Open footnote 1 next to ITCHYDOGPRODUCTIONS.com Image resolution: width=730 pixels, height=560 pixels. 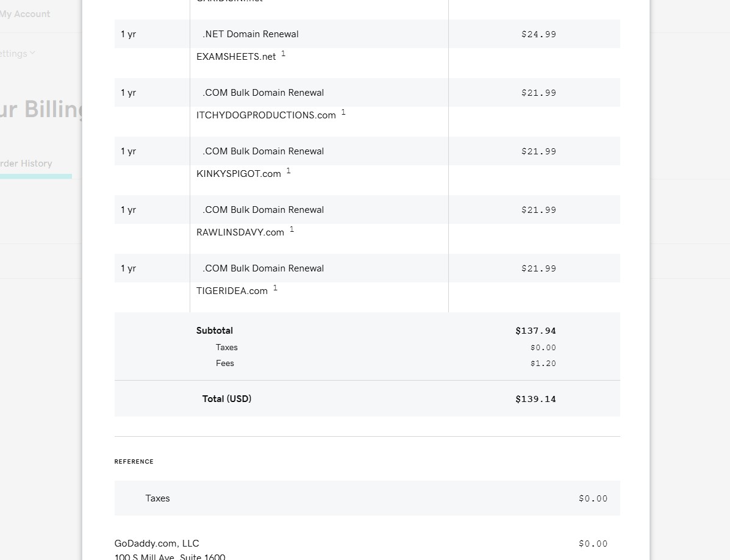[x=343, y=112]
